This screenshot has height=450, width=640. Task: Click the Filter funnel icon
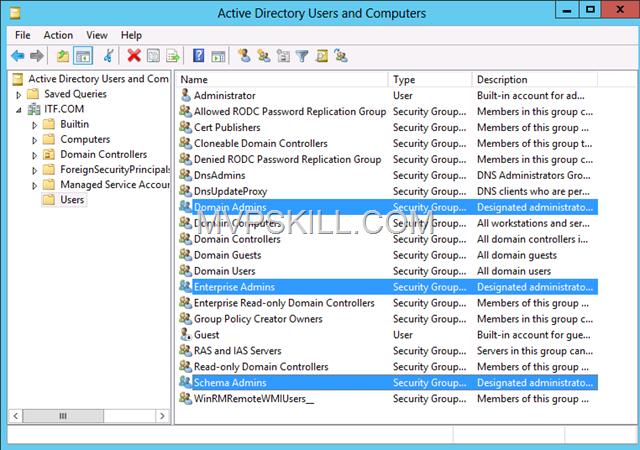pyautogui.click(x=303, y=56)
